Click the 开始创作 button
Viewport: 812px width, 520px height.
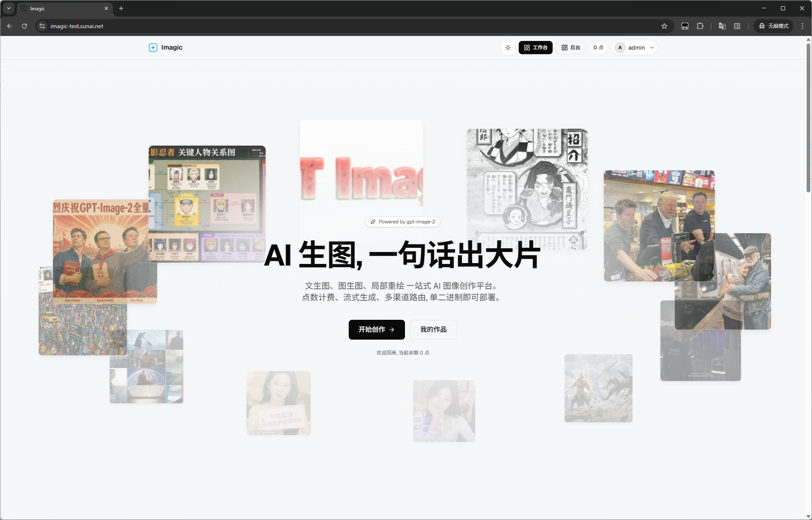376,329
